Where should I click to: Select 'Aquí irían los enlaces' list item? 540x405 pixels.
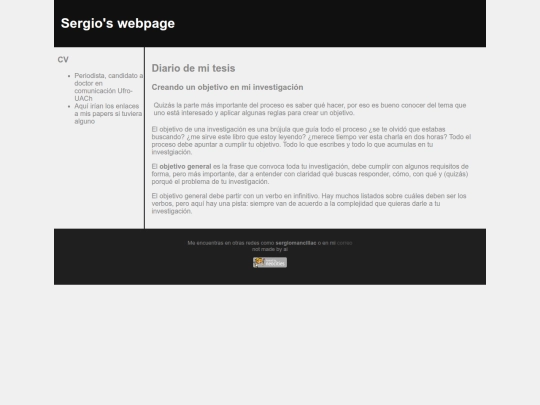108,114
